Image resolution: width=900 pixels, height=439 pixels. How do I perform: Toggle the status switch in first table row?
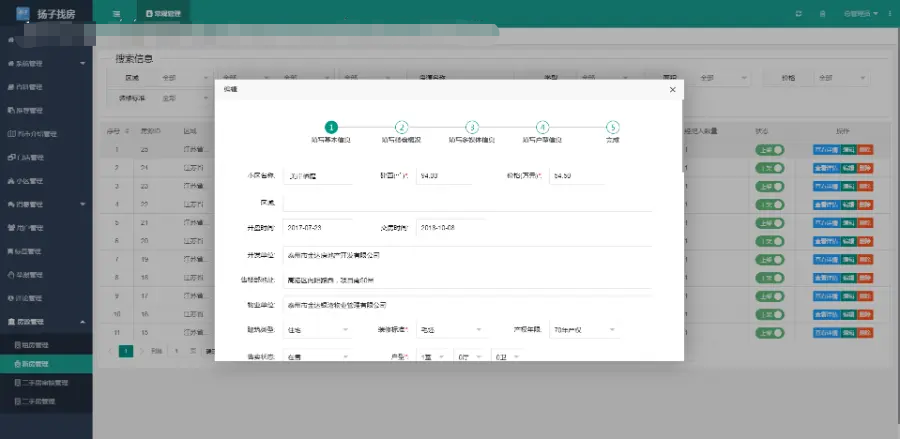coord(769,150)
